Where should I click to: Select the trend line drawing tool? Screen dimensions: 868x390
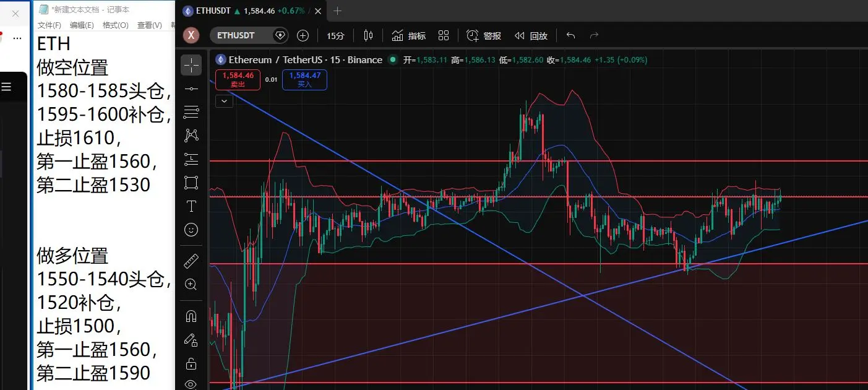[x=191, y=89]
